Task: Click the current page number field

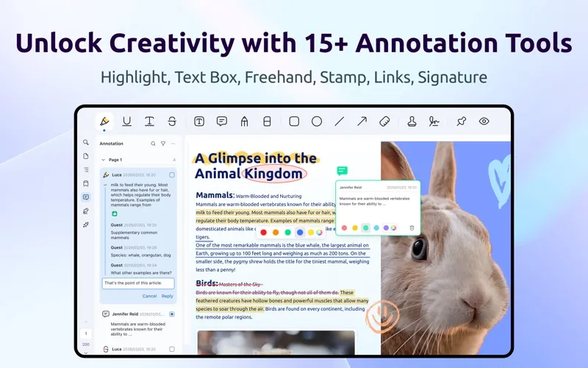Action: (86, 333)
